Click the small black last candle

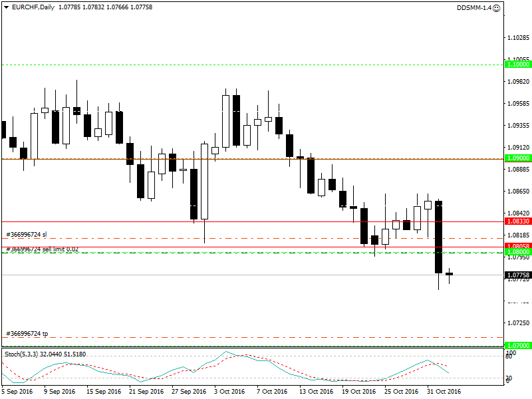[450, 274]
